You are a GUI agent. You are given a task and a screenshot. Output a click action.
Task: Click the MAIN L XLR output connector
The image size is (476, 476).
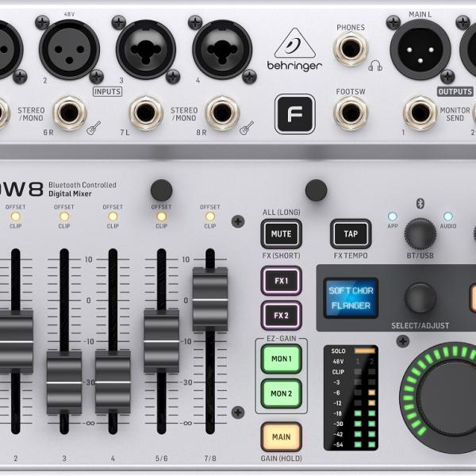coord(420,50)
